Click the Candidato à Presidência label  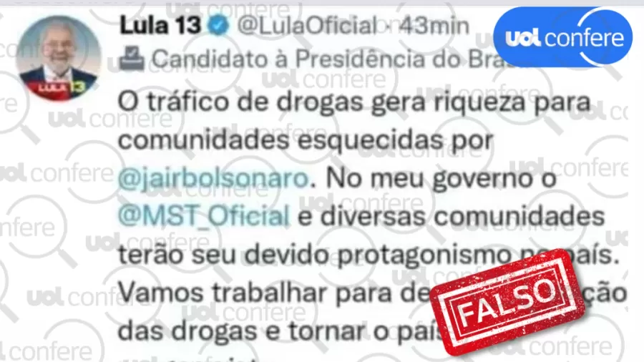point(324,59)
